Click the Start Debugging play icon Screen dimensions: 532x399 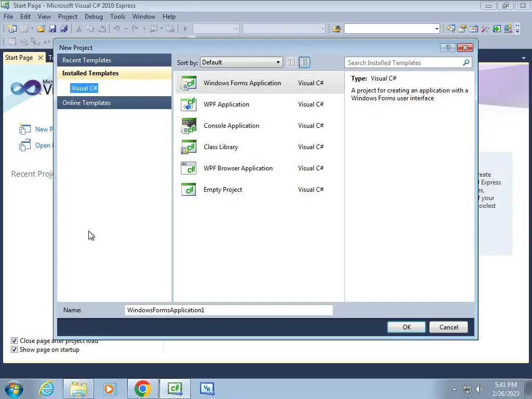pos(185,29)
